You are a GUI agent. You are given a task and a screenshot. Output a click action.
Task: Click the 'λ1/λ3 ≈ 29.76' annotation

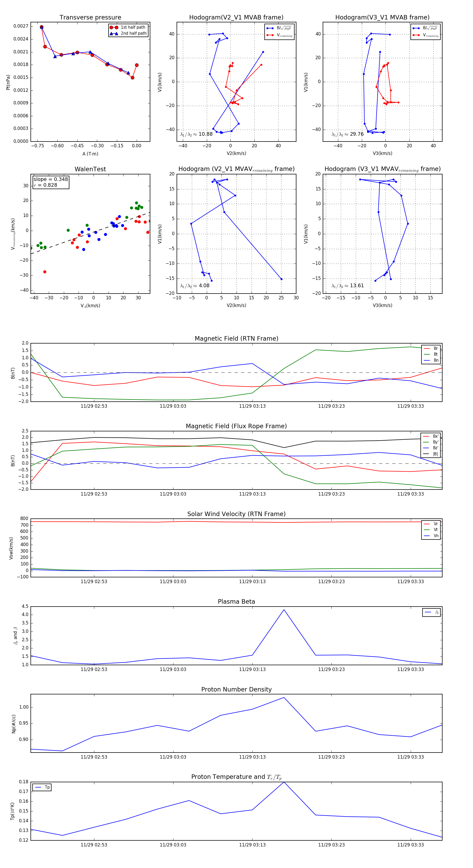coord(347,134)
